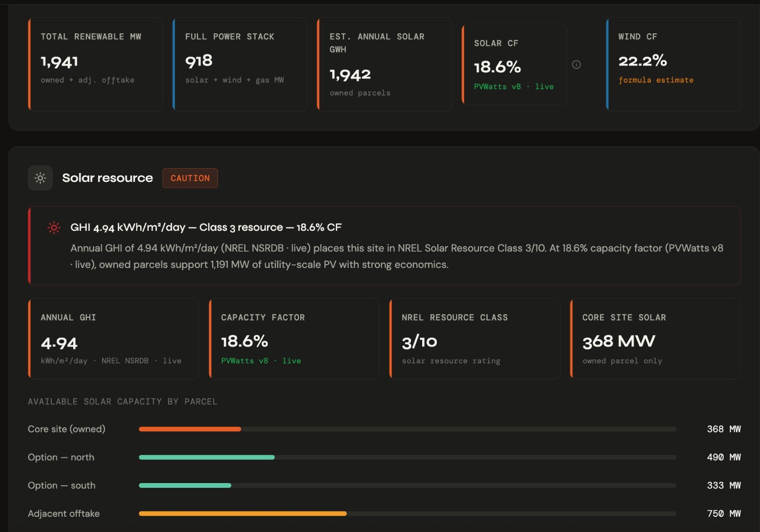Click the 'Core site (owned)' row label

(66, 429)
